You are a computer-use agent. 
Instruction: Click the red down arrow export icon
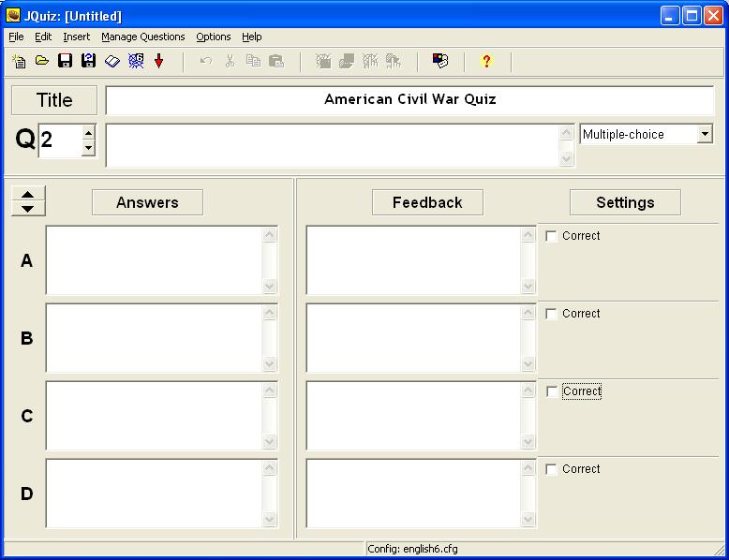pos(159,61)
